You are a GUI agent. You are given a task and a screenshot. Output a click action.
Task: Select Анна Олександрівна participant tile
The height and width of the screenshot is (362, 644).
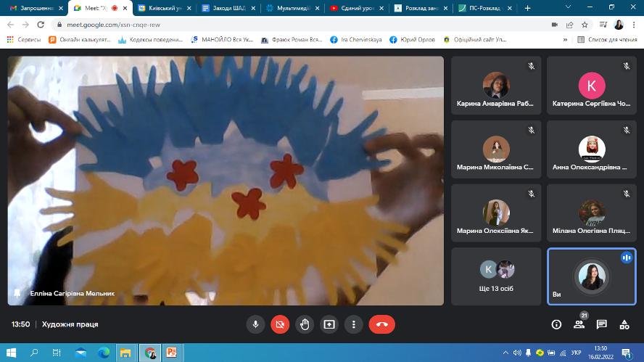coord(592,149)
